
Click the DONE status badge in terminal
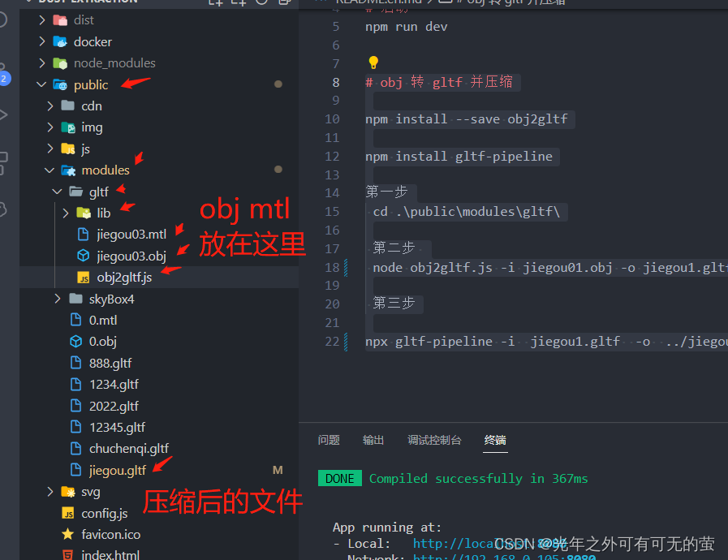[x=339, y=478]
